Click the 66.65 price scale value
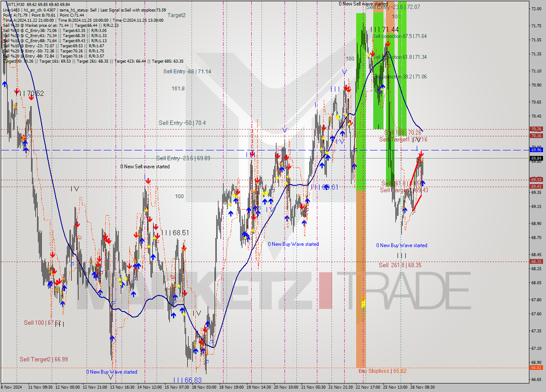This screenshot has width=546, height=392. click(536, 379)
